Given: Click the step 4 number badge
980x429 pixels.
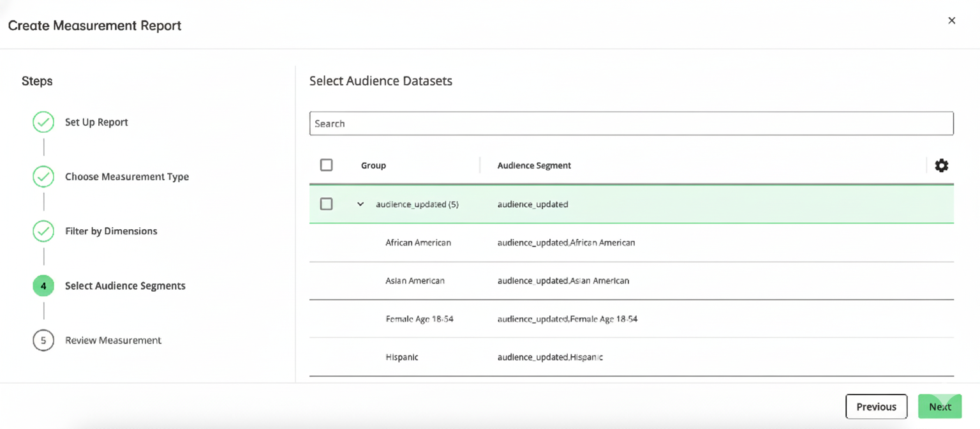Looking at the screenshot, I should (43, 285).
